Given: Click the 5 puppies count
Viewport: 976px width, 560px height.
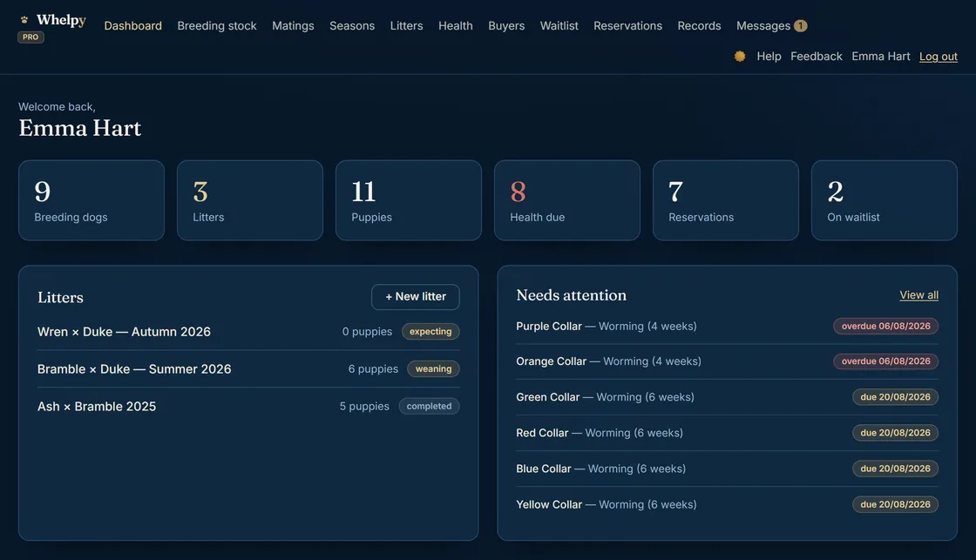Looking at the screenshot, I should [x=364, y=407].
